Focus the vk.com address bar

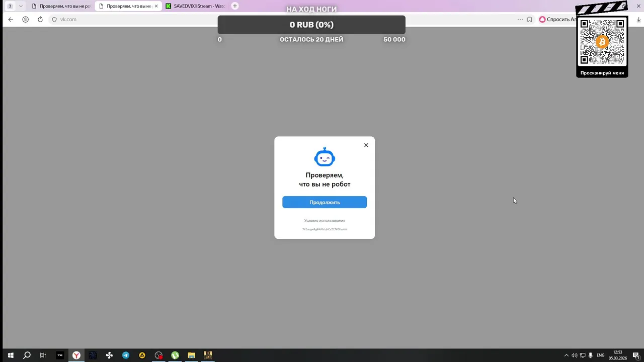point(68,20)
